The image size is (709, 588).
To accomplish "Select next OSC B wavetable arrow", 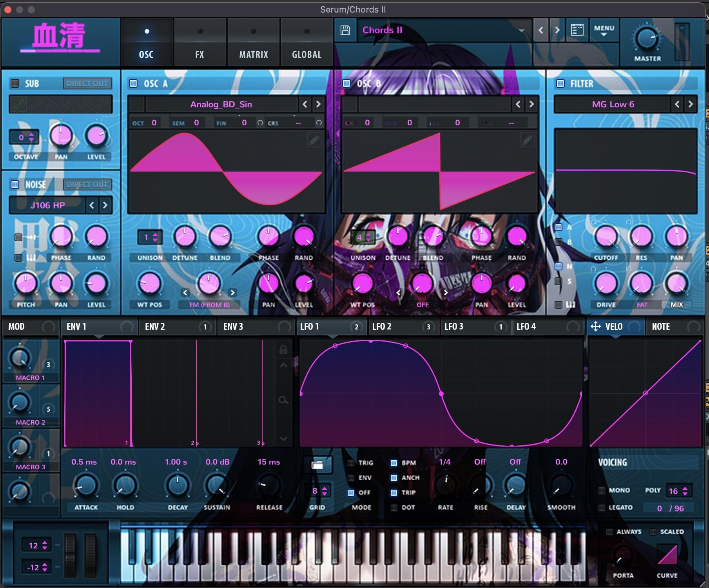I will pos(531,104).
